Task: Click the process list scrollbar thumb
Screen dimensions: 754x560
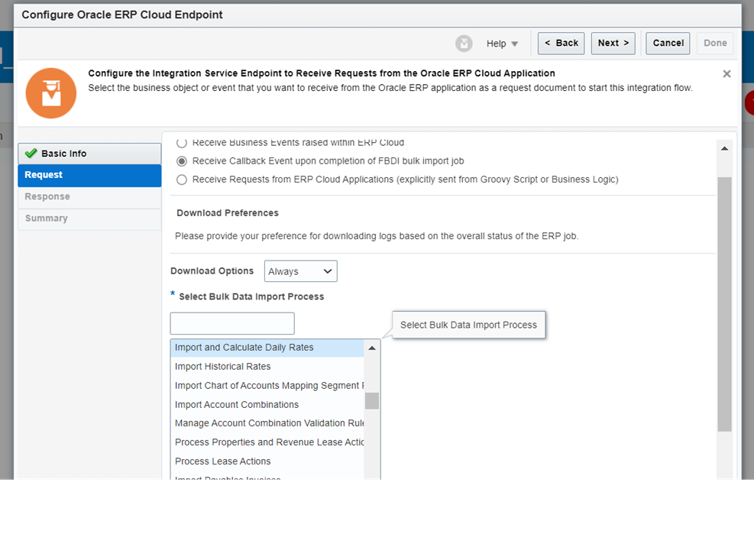Action: pyautogui.click(x=372, y=401)
